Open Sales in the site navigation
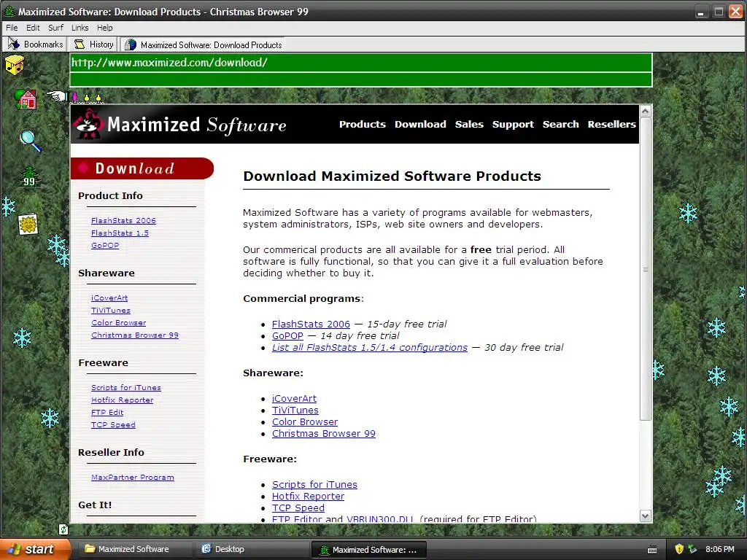747x560 pixels. 469,124
